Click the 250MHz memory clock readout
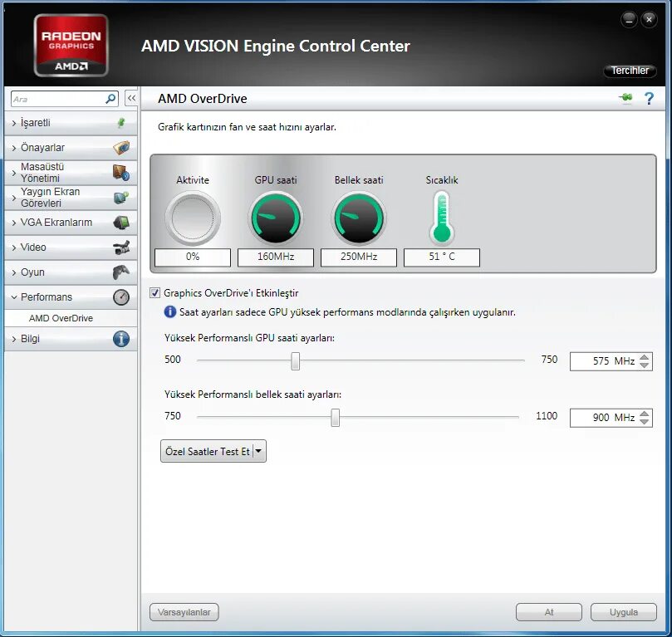This screenshot has height=637, width=672. pyautogui.click(x=359, y=257)
